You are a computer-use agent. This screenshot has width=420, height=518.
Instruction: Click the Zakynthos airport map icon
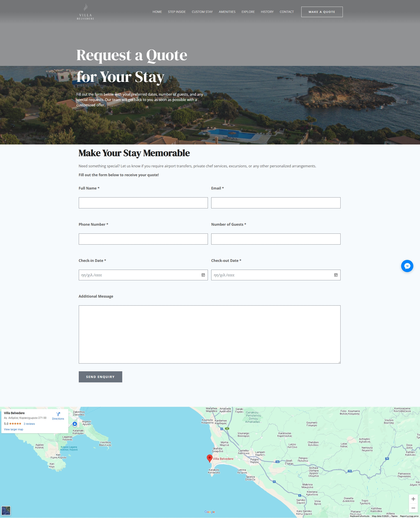75,424
